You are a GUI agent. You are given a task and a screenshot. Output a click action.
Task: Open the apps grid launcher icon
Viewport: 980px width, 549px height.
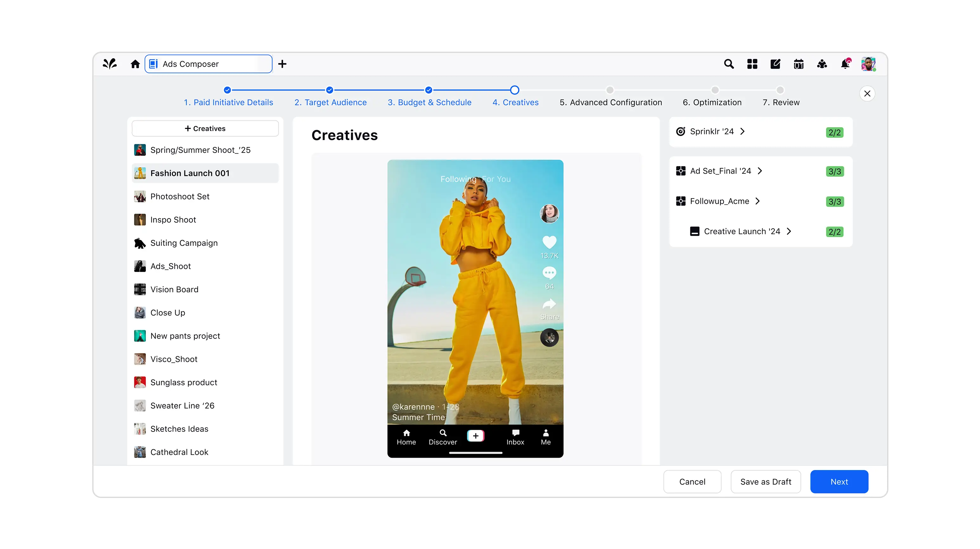(752, 64)
